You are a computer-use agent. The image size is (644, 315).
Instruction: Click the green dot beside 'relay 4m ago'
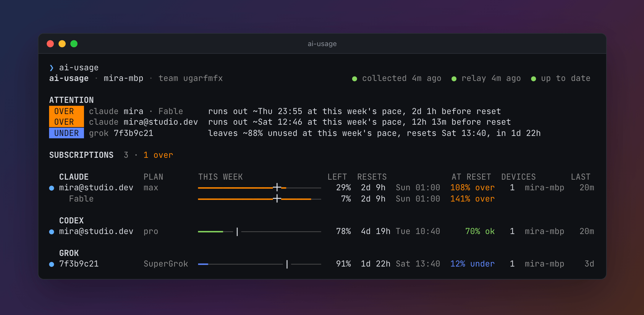coord(454,79)
